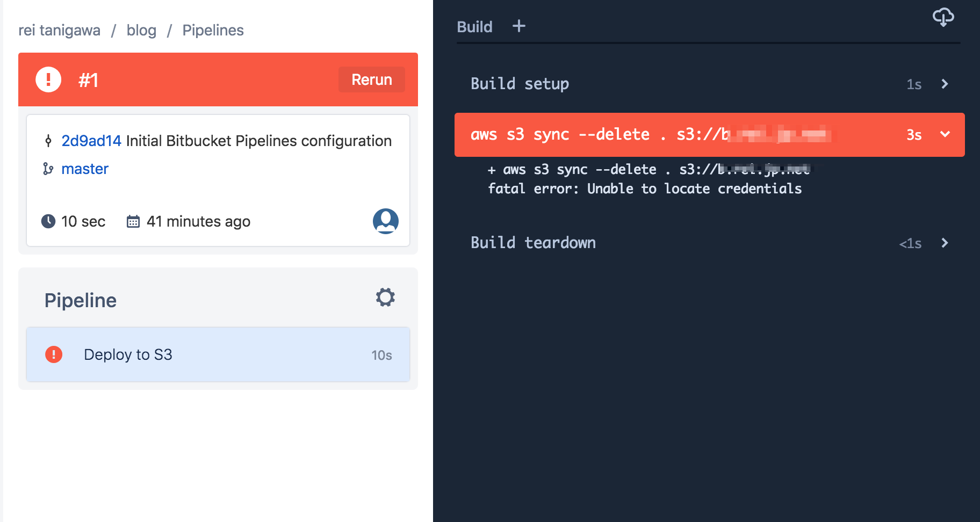Click the Build setup log row
The width and height of the screenshot is (980, 522).
[710, 84]
